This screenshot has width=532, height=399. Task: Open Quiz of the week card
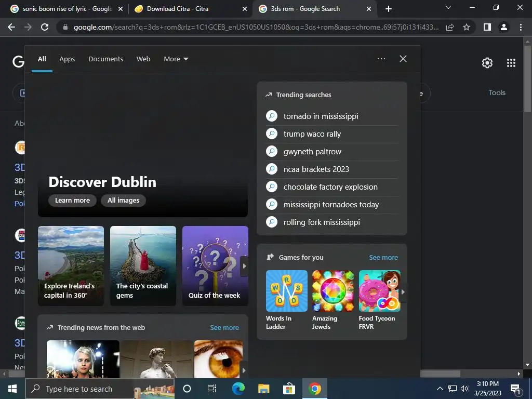[215, 266]
